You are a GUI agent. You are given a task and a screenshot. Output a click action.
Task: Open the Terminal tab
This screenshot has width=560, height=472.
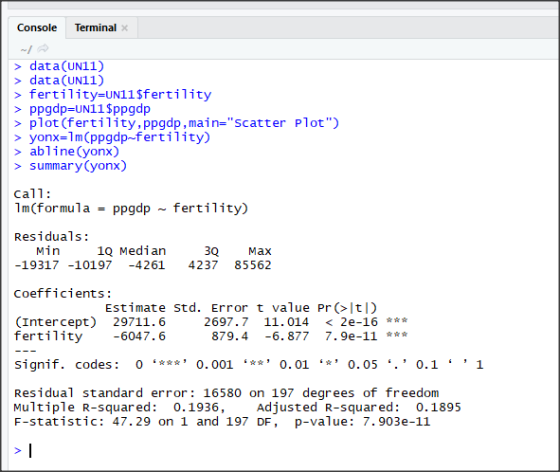95,28
